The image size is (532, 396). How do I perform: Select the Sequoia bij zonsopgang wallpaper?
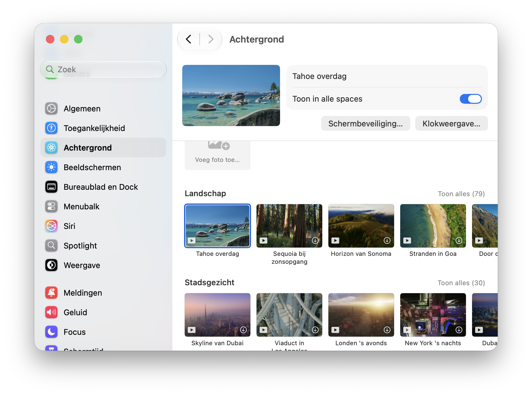pyautogui.click(x=290, y=226)
